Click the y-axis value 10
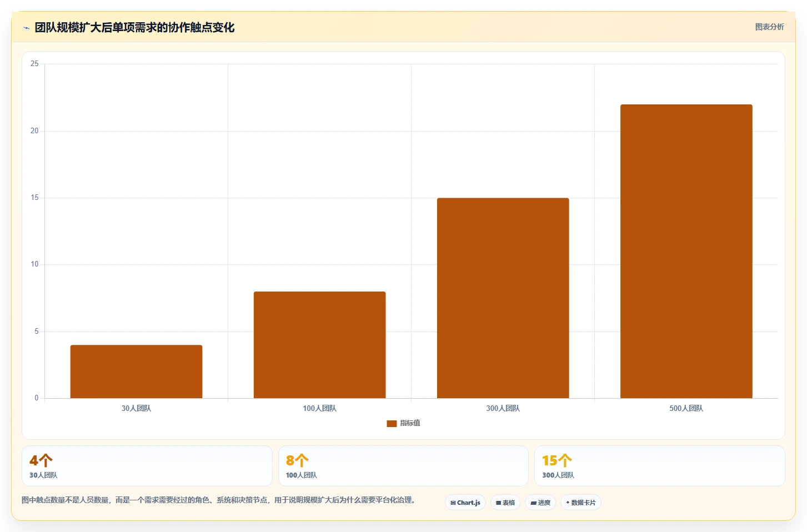 pyautogui.click(x=34, y=264)
